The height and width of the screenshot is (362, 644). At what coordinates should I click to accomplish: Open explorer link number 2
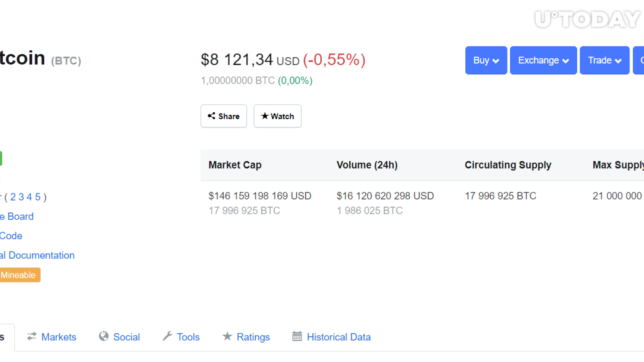tap(13, 197)
